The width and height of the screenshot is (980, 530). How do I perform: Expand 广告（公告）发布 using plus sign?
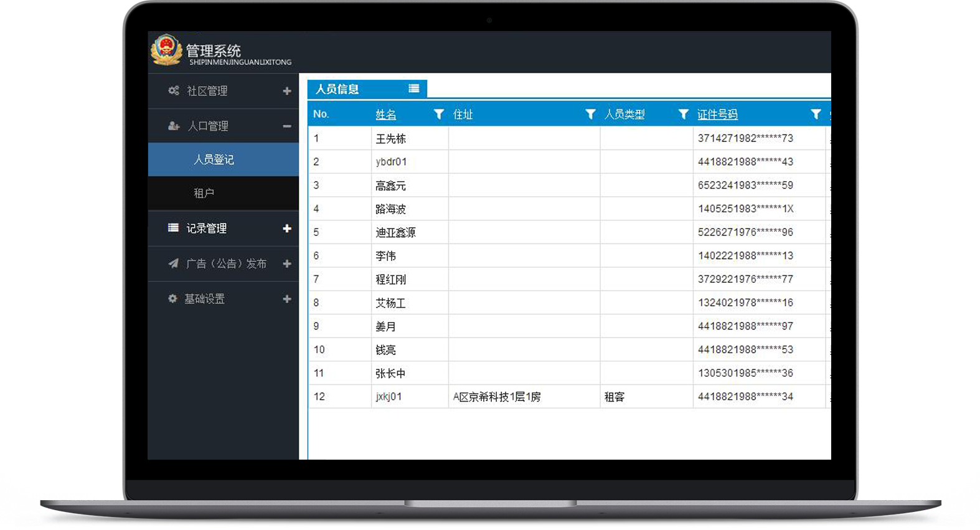click(x=287, y=263)
